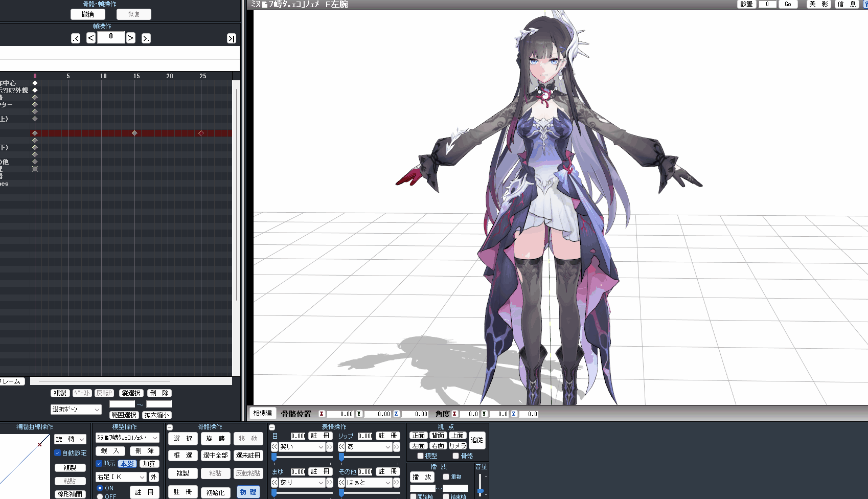Step forward one frame with > button
This screenshot has width=868, height=499.
131,38
